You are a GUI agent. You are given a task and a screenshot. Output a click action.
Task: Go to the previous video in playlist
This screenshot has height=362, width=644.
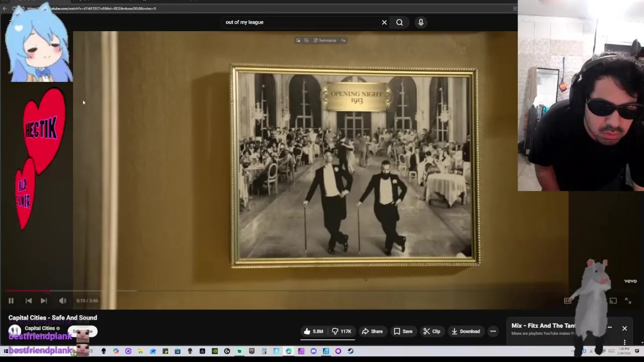(x=29, y=301)
